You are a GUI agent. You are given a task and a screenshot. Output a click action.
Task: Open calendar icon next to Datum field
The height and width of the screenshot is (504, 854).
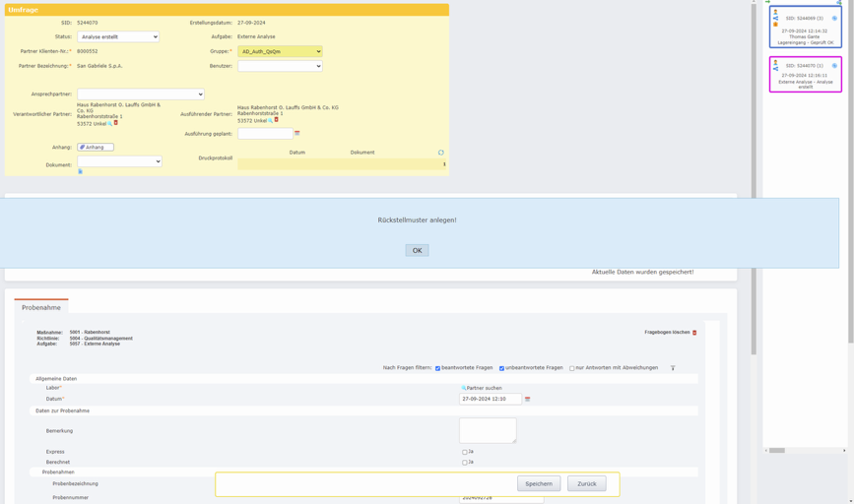coord(527,400)
